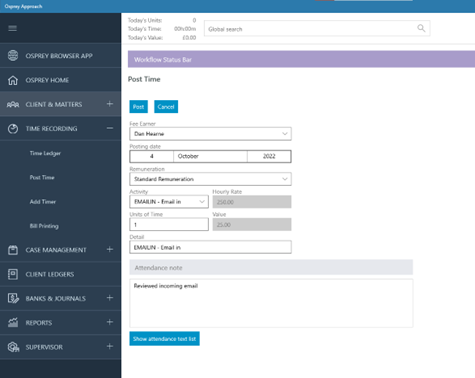Click the Detail text field
The width and height of the screenshot is (475, 378).
210,247
